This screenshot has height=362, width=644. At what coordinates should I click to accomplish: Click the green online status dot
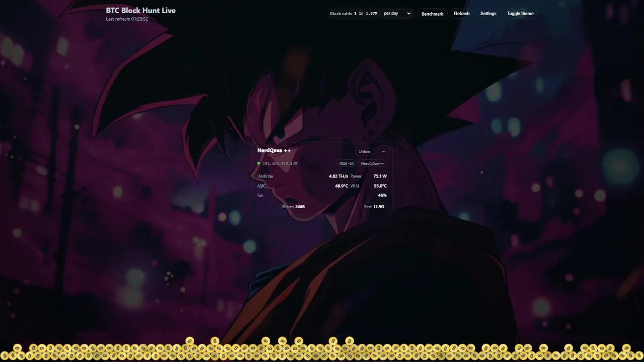coord(259,163)
